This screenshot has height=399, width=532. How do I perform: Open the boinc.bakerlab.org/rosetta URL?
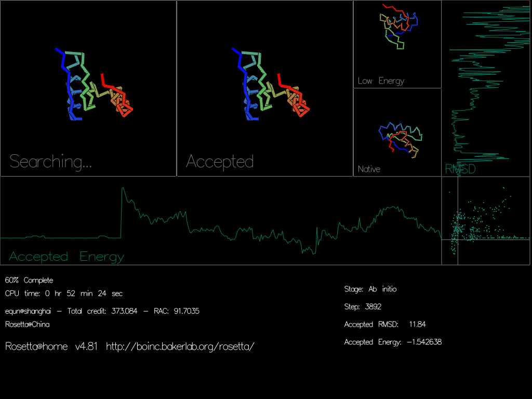click(180, 347)
